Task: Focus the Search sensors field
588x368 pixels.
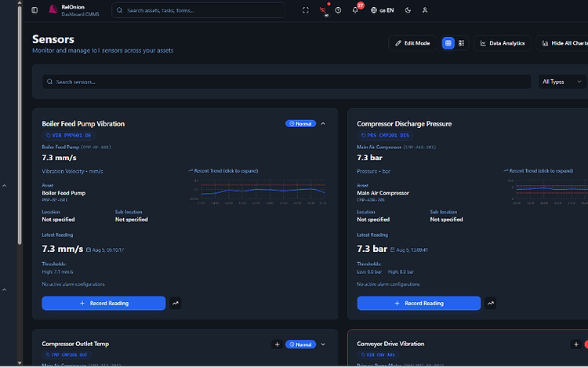Action: [x=286, y=82]
